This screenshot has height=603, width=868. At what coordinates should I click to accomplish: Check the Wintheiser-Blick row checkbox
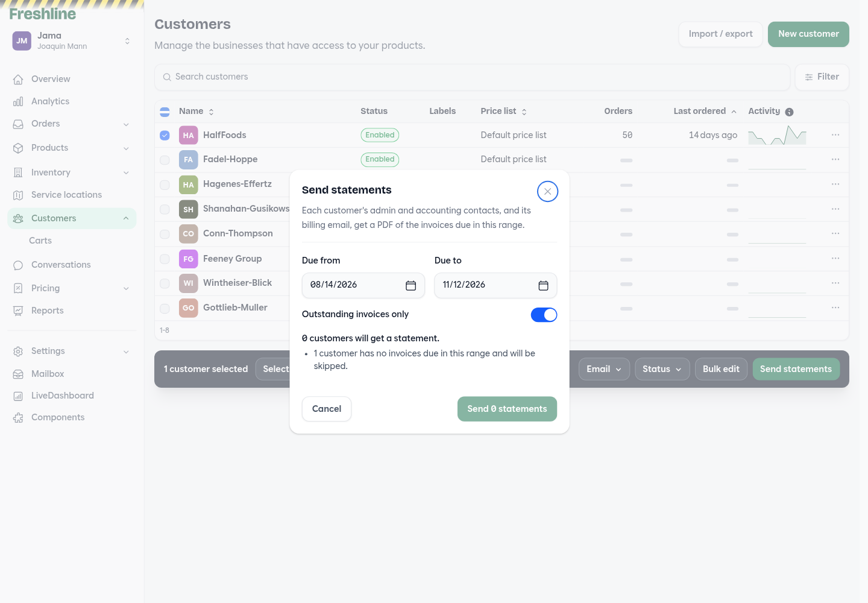click(x=165, y=283)
